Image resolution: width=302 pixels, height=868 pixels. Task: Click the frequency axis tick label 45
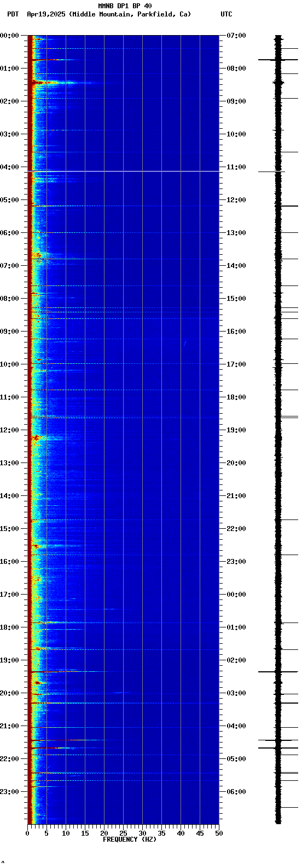[x=200, y=833]
